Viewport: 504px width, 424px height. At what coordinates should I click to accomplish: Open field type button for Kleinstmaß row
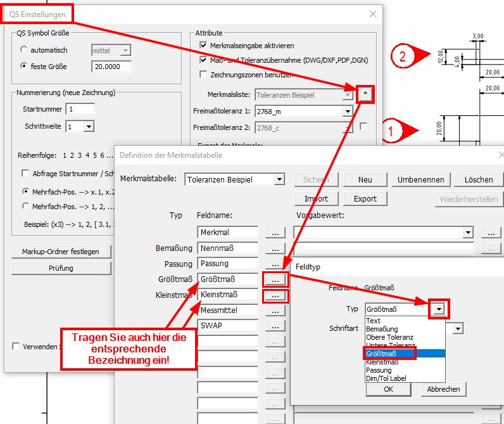(275, 295)
